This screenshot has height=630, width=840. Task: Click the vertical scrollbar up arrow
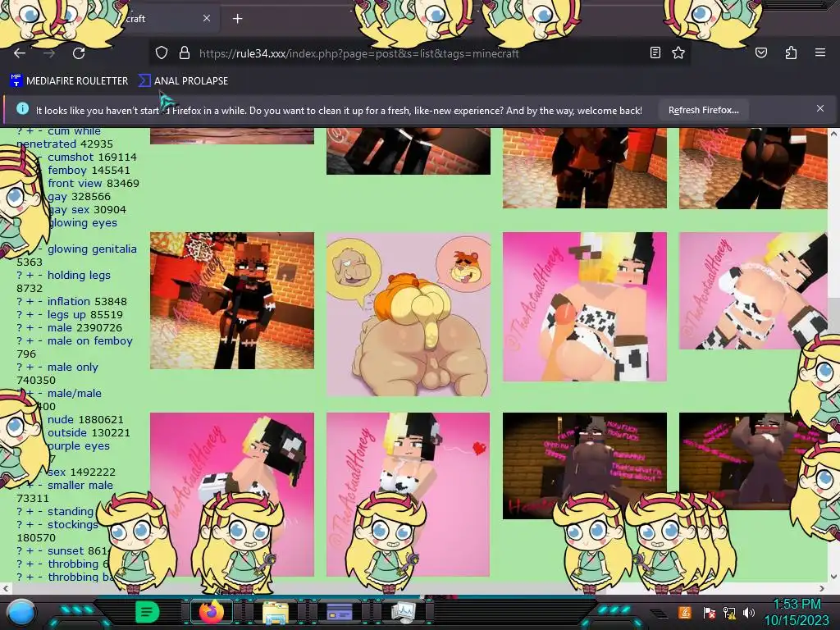click(x=834, y=132)
